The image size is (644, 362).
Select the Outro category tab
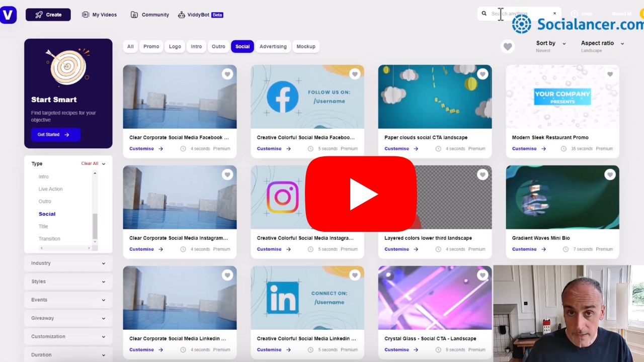coord(218,46)
